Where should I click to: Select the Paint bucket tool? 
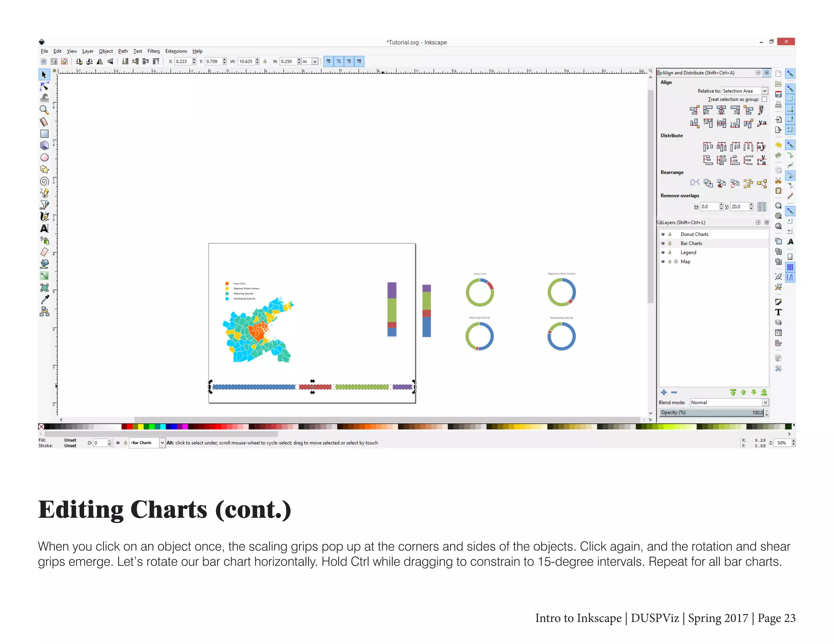(x=44, y=264)
